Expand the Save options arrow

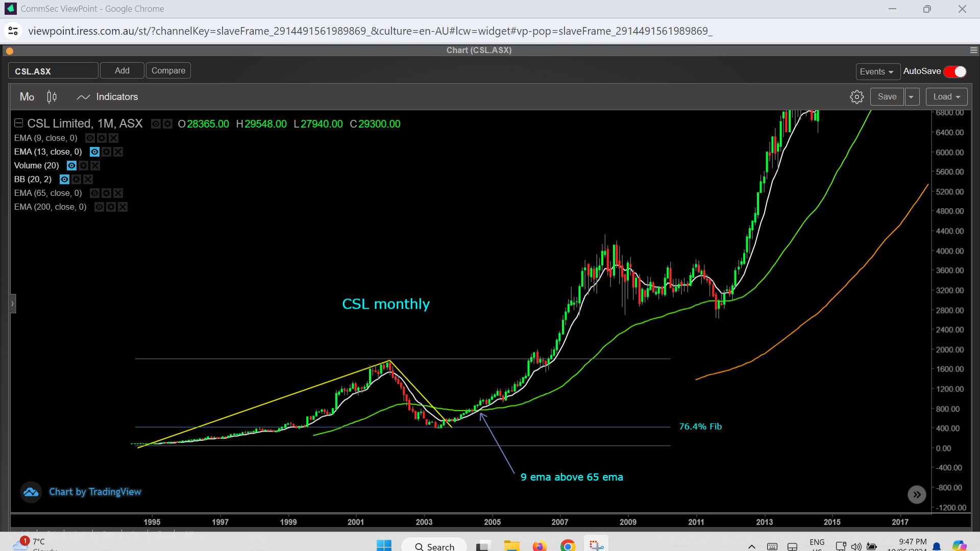tap(912, 97)
